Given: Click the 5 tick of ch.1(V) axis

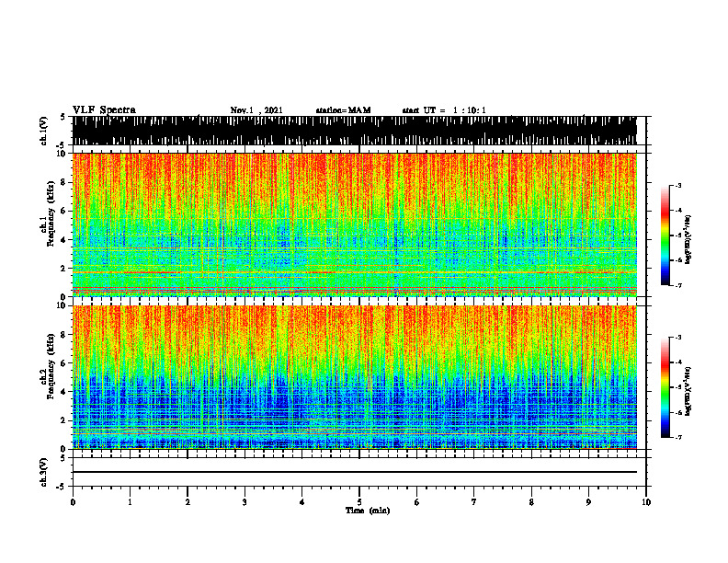Looking at the screenshot, I should coord(64,117).
